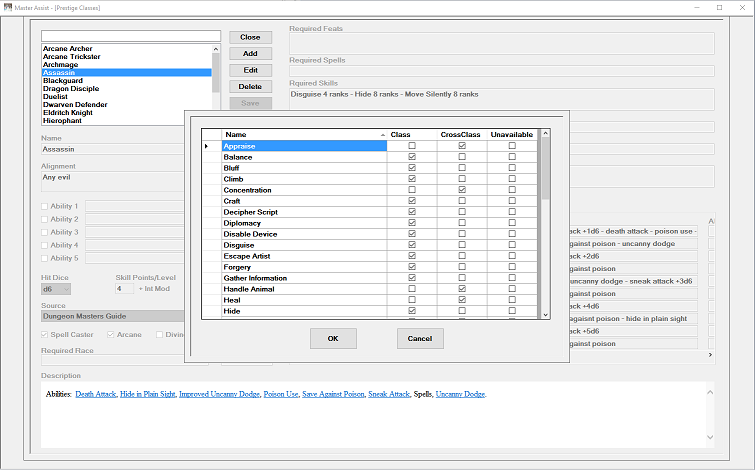Select the Escape Artist skill name cell
This screenshot has height=470, width=755.
click(304, 256)
